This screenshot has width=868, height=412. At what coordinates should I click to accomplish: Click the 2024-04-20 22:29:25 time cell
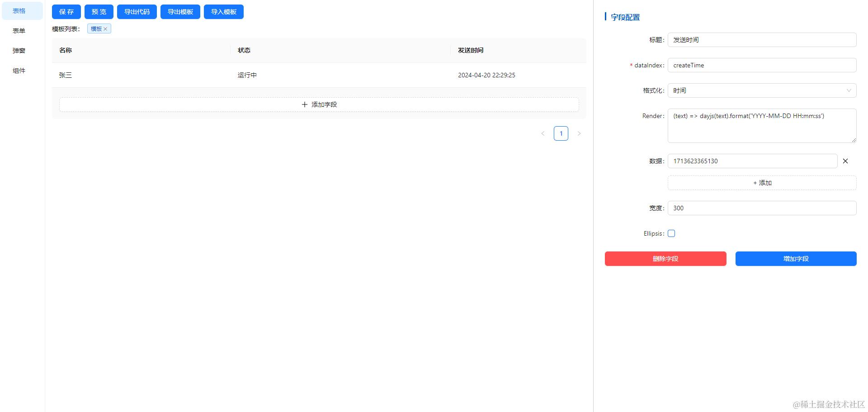tap(519, 75)
